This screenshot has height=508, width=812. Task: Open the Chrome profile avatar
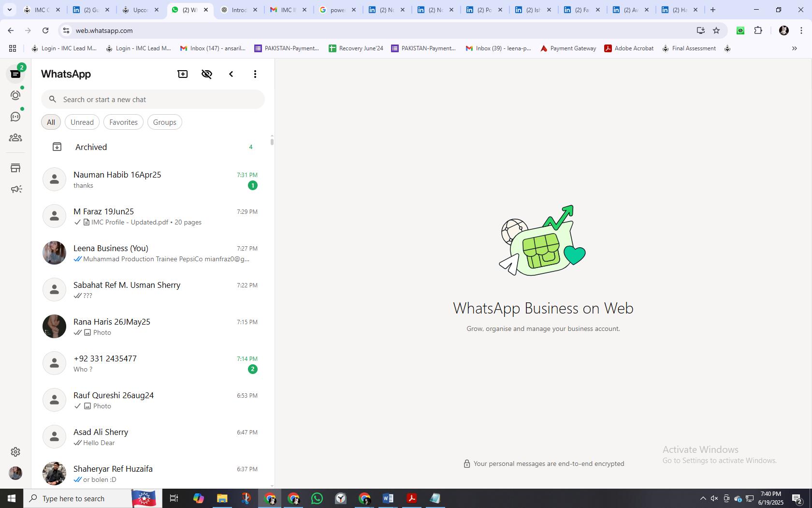784,30
